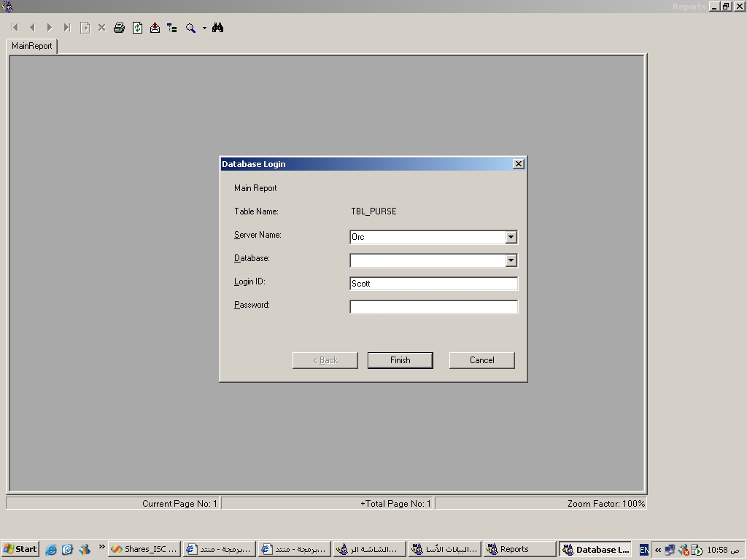The height and width of the screenshot is (560, 747).
Task: Click the magnifier zoom icon
Action: point(190,28)
